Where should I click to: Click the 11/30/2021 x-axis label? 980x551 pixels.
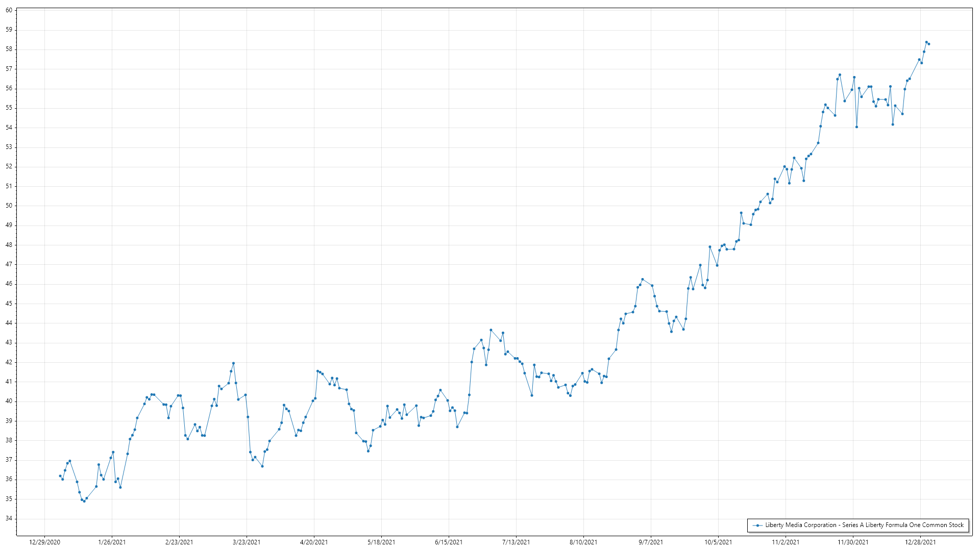(853, 542)
